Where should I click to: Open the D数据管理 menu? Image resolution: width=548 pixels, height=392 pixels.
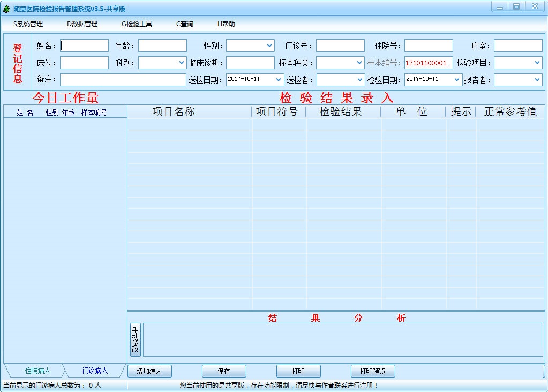pyautogui.click(x=82, y=24)
